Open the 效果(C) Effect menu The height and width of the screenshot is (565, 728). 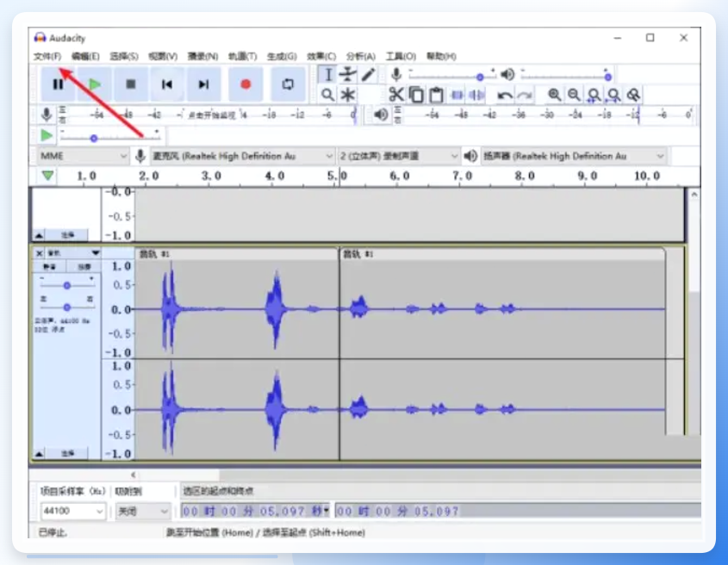(321, 56)
